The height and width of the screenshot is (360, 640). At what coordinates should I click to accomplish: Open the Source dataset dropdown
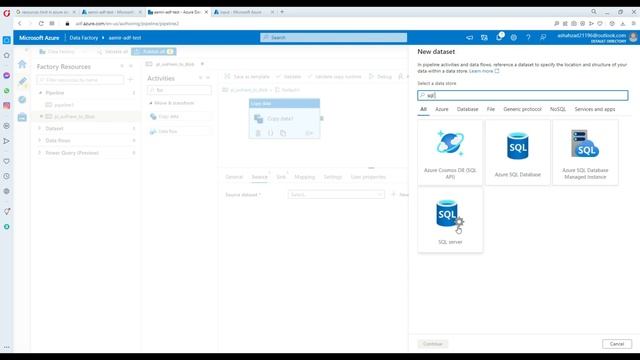click(x=336, y=195)
